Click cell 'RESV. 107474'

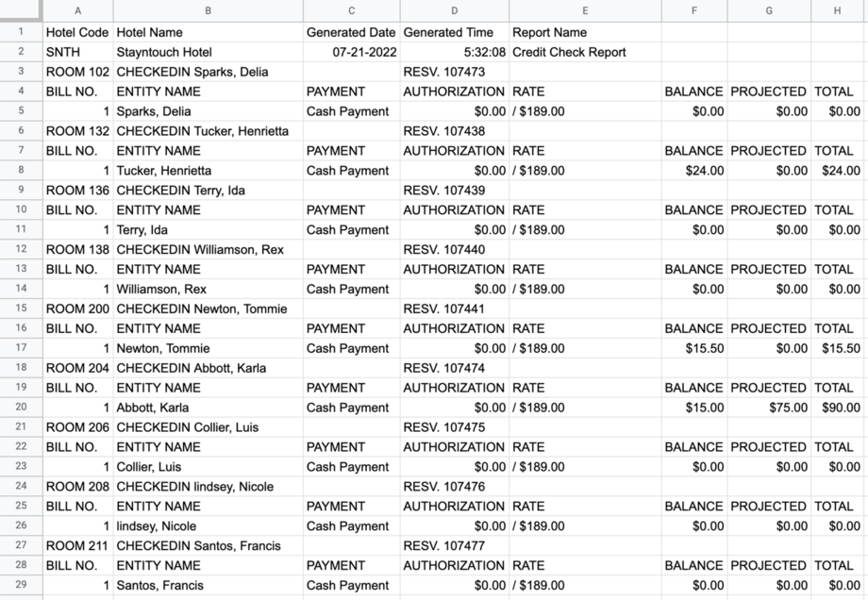point(455,368)
